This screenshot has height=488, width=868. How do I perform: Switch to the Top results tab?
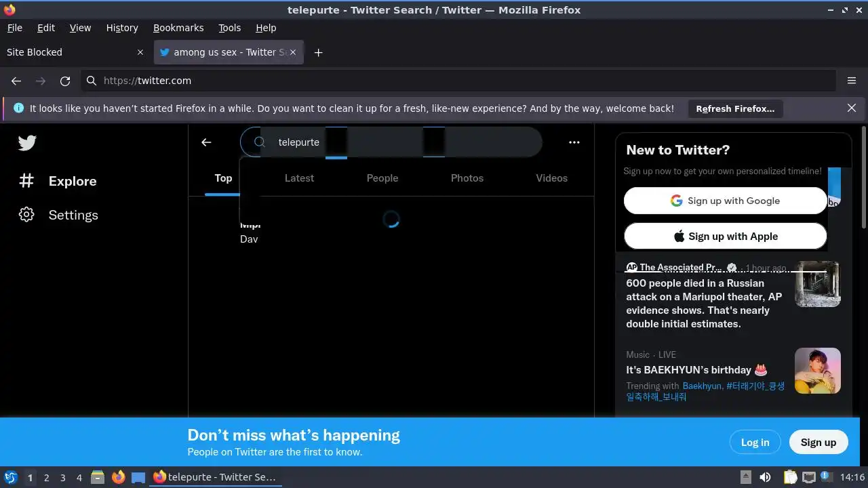(223, 178)
